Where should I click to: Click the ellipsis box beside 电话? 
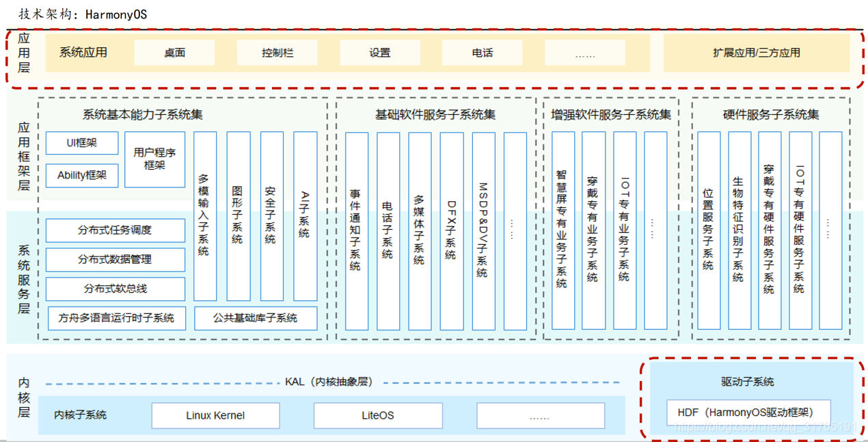pos(585,53)
